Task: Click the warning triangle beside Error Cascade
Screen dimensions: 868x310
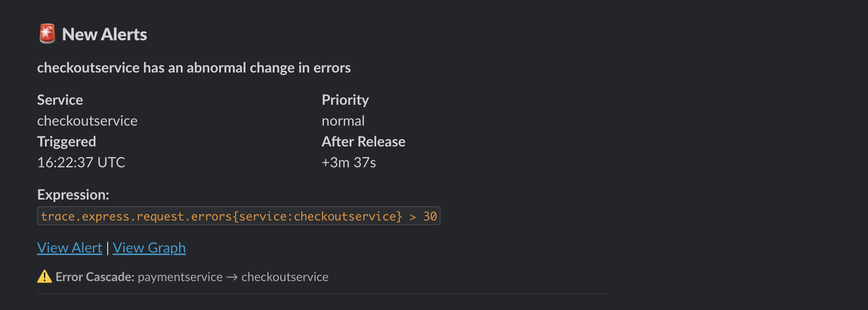Action: [44, 276]
